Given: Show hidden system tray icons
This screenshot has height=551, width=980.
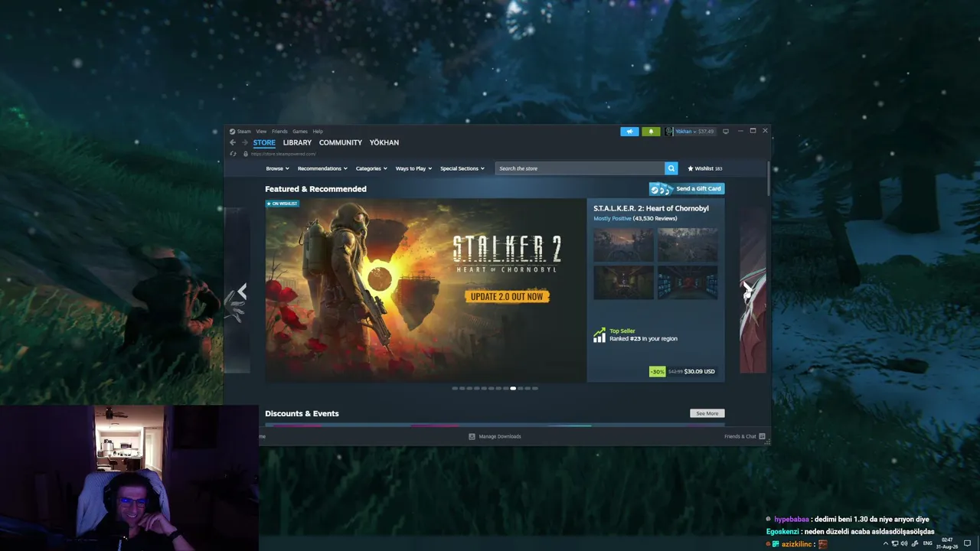Looking at the screenshot, I should point(886,543).
